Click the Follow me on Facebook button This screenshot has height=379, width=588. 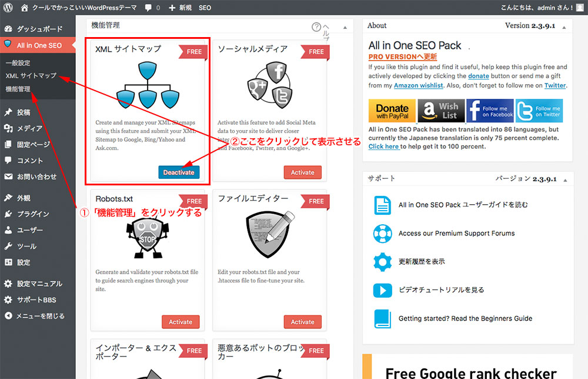point(490,111)
